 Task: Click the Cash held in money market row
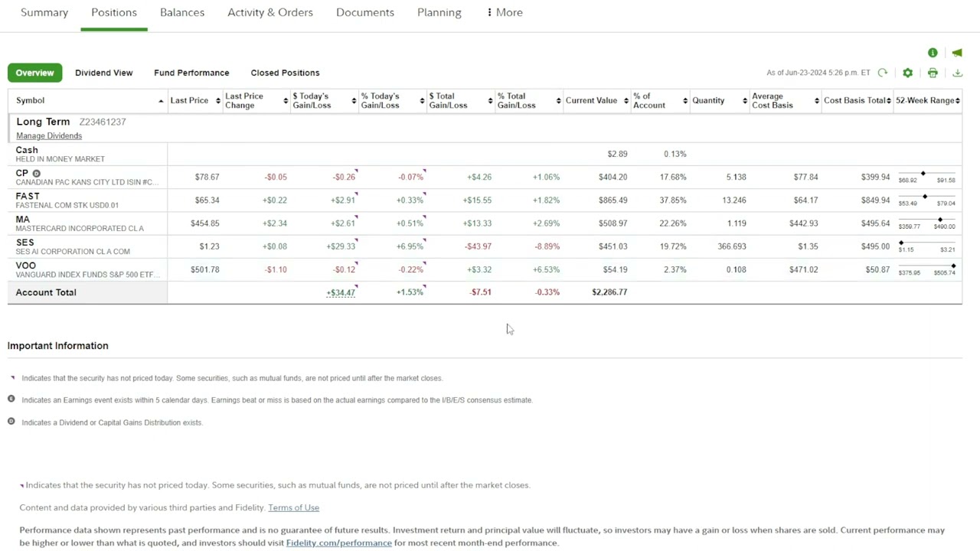pos(485,154)
